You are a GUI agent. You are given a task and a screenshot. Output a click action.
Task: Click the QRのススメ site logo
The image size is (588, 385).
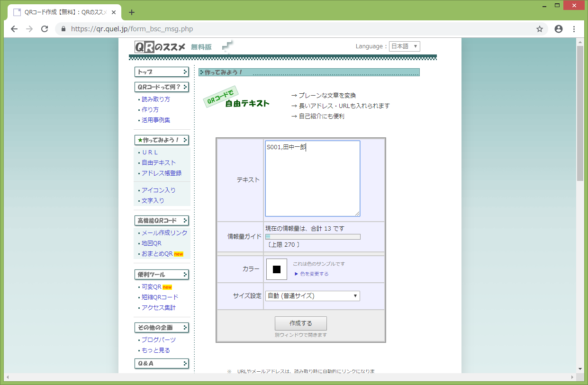(160, 46)
